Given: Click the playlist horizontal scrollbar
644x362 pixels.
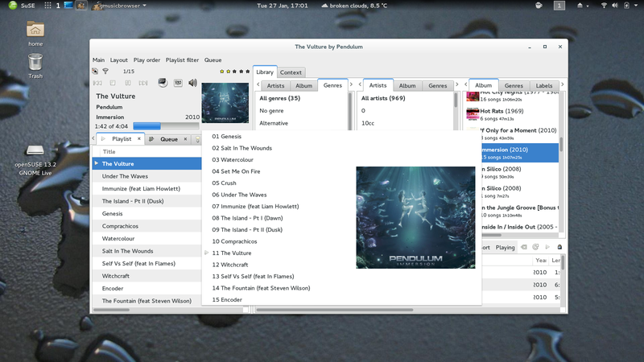Looking at the screenshot, I should click(x=112, y=310).
